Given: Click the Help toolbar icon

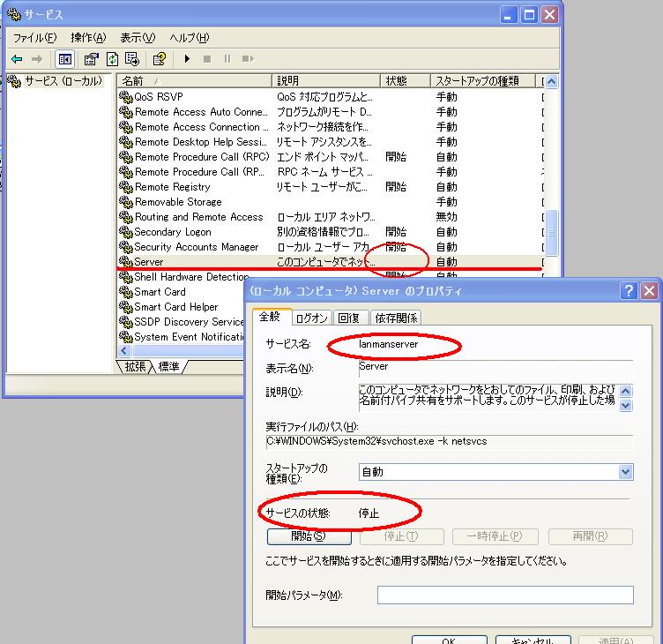Looking at the screenshot, I should (x=160, y=59).
